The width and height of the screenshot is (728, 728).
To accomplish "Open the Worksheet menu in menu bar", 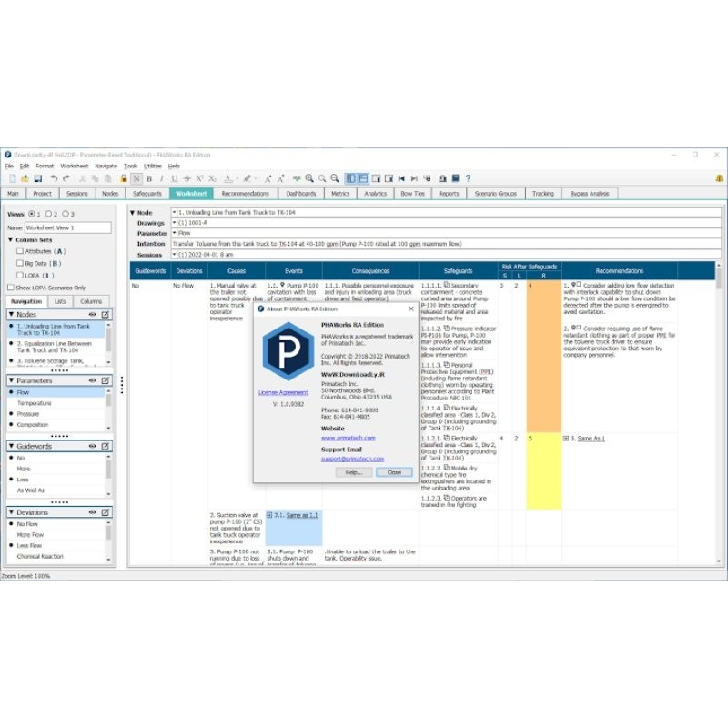I will [x=75, y=167].
